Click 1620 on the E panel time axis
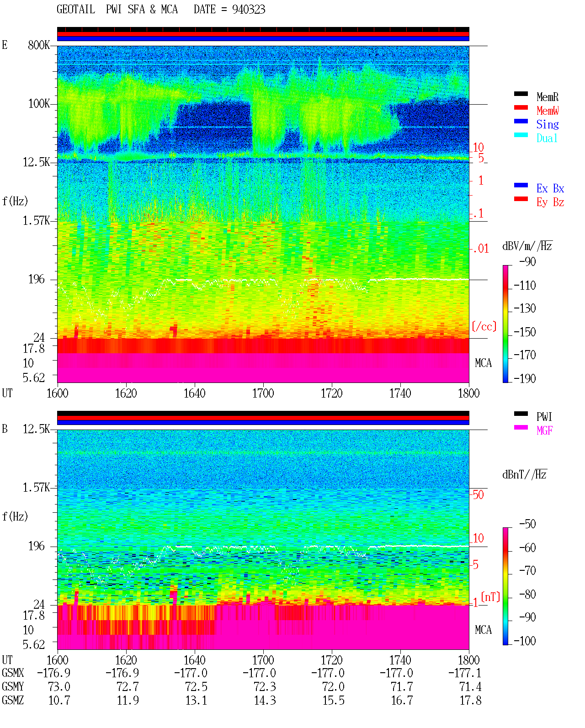 [126, 393]
